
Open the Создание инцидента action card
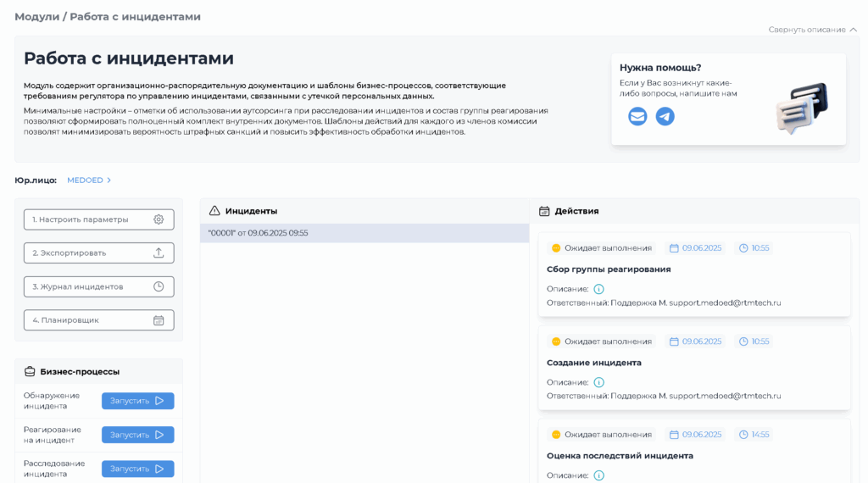point(694,368)
